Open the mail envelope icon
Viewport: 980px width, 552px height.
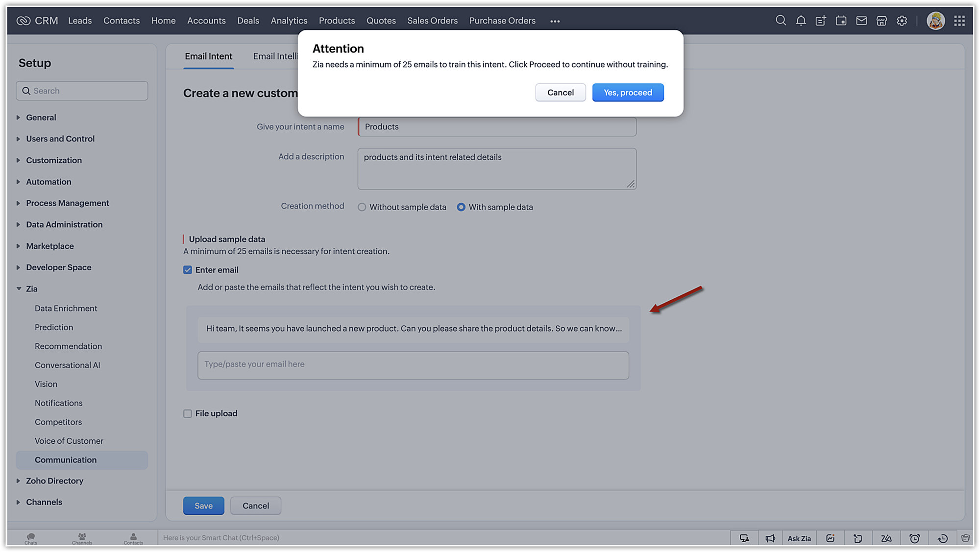[x=861, y=21]
